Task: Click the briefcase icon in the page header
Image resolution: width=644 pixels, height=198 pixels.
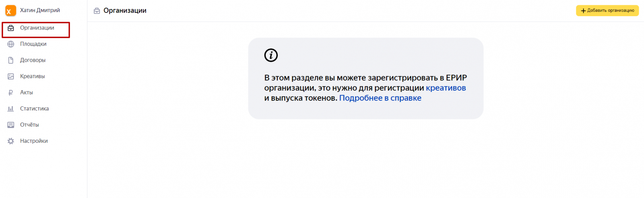Action: click(97, 11)
